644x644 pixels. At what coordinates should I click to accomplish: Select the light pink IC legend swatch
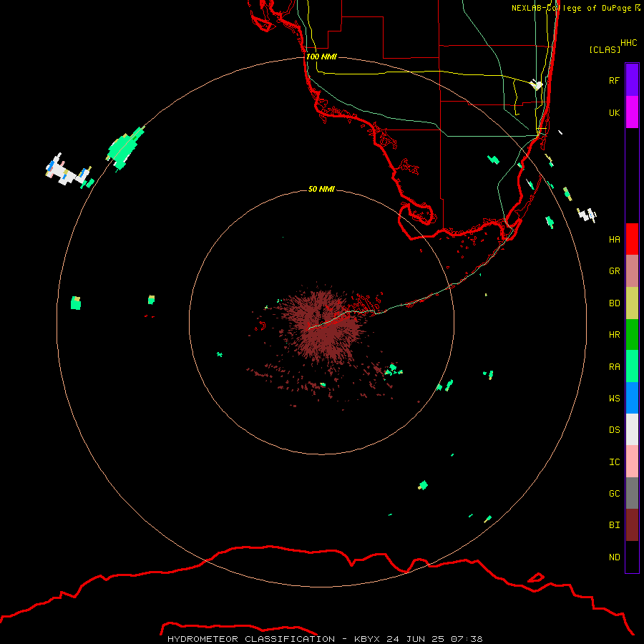click(632, 462)
